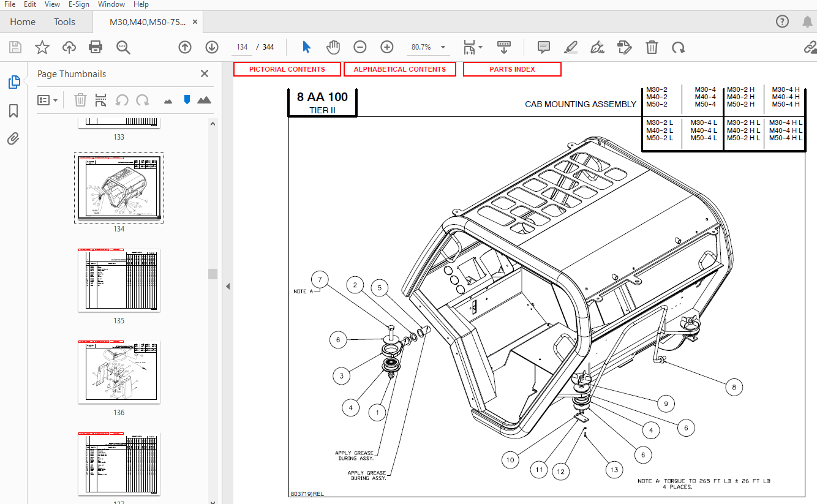Rotate thumbnail clockwise

click(x=143, y=100)
